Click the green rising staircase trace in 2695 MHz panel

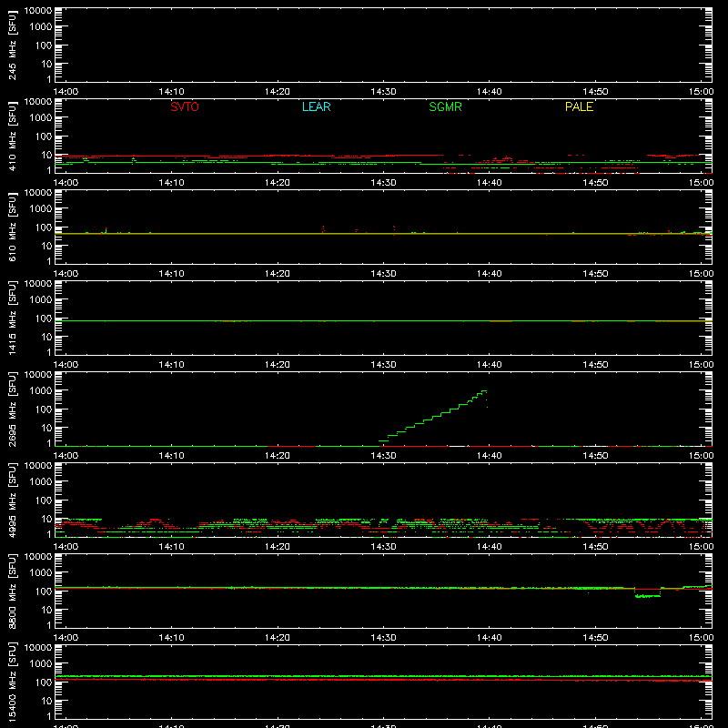pyautogui.click(x=433, y=416)
